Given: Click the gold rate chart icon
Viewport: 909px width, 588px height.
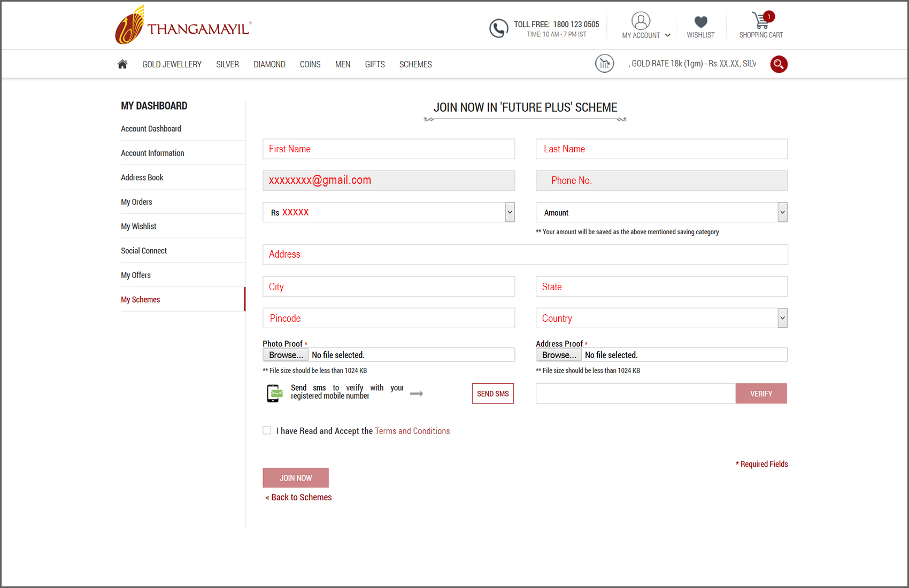Looking at the screenshot, I should [604, 64].
